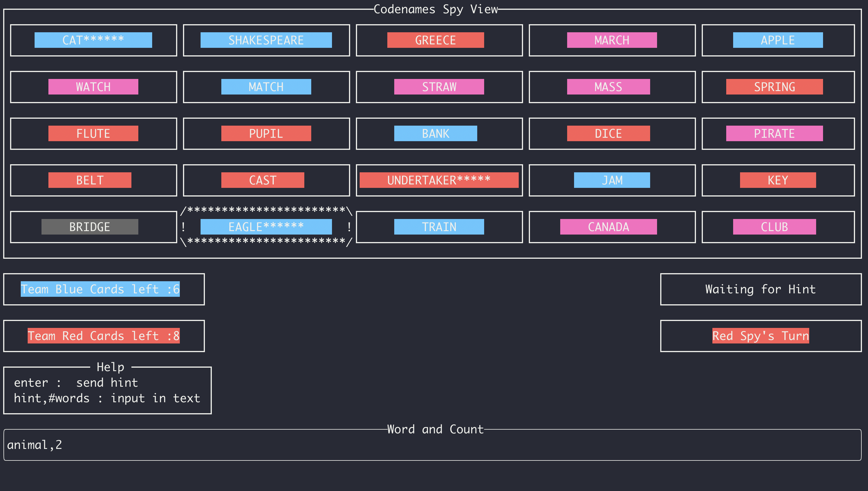Select the highlighted EAGLE****** card
Screen dimensions: 868x491
(266, 227)
